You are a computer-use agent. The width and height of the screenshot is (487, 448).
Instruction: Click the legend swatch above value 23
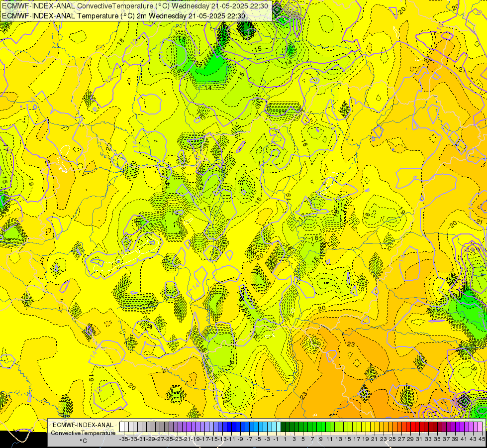tap(382, 427)
